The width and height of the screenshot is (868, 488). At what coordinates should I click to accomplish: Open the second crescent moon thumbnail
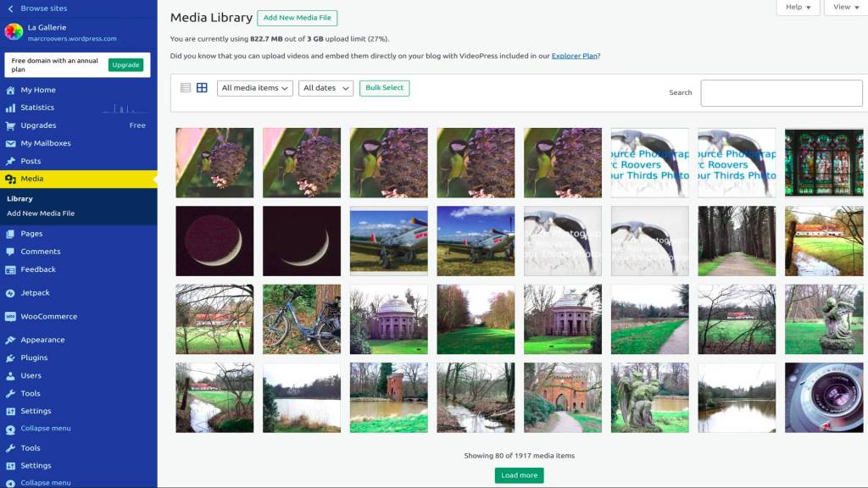pos(302,241)
